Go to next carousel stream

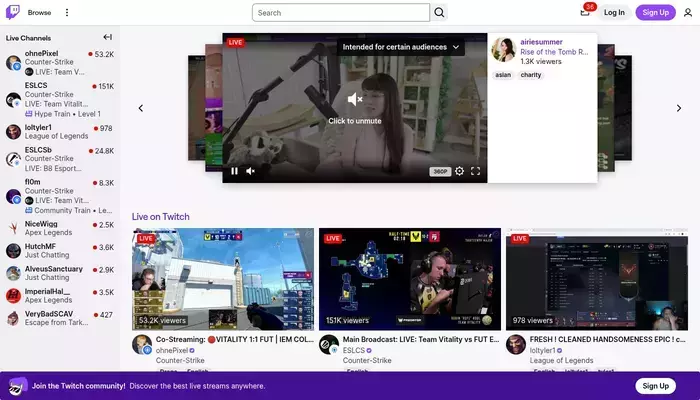[679, 108]
